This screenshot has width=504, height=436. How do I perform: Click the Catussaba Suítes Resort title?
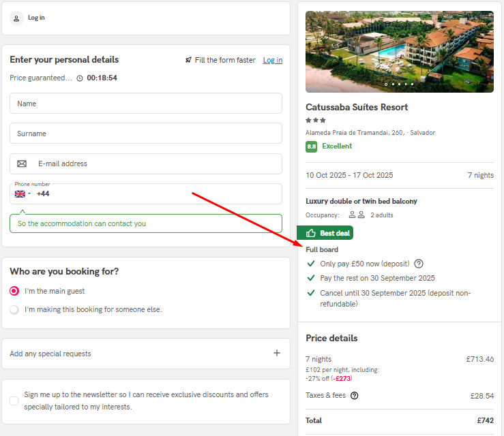click(357, 107)
